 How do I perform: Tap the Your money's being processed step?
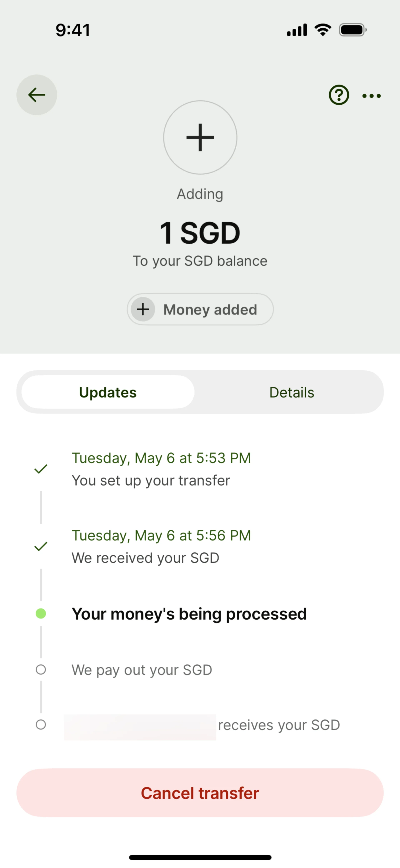pyautogui.click(x=189, y=614)
